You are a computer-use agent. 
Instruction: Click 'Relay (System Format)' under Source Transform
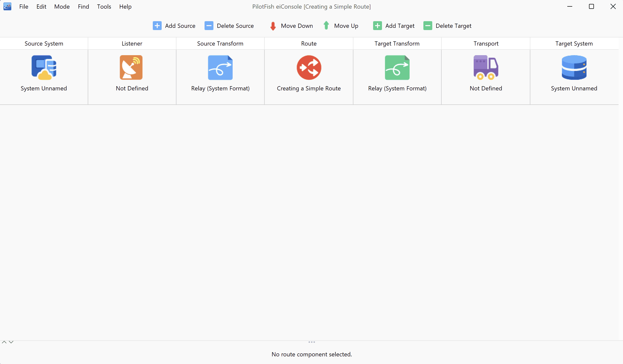[220, 88]
